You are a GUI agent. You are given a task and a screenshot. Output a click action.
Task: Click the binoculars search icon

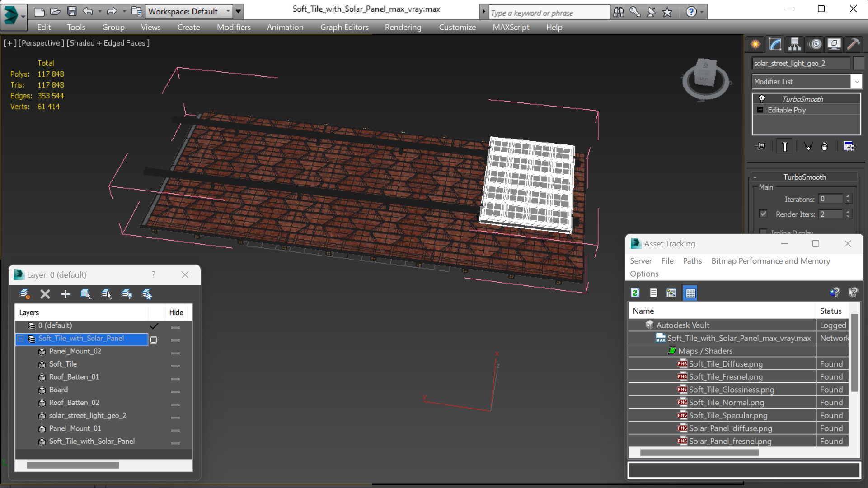click(x=619, y=12)
